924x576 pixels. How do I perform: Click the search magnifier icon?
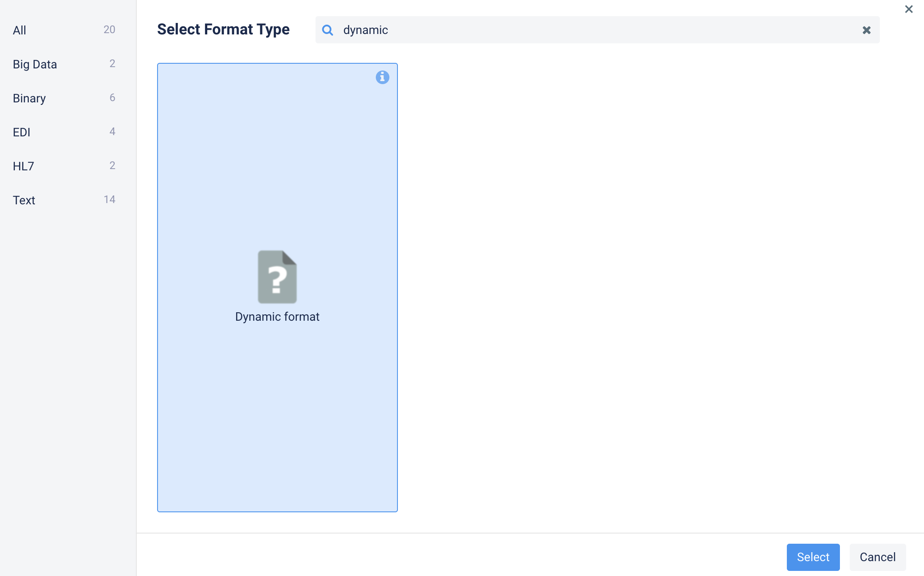[327, 30]
